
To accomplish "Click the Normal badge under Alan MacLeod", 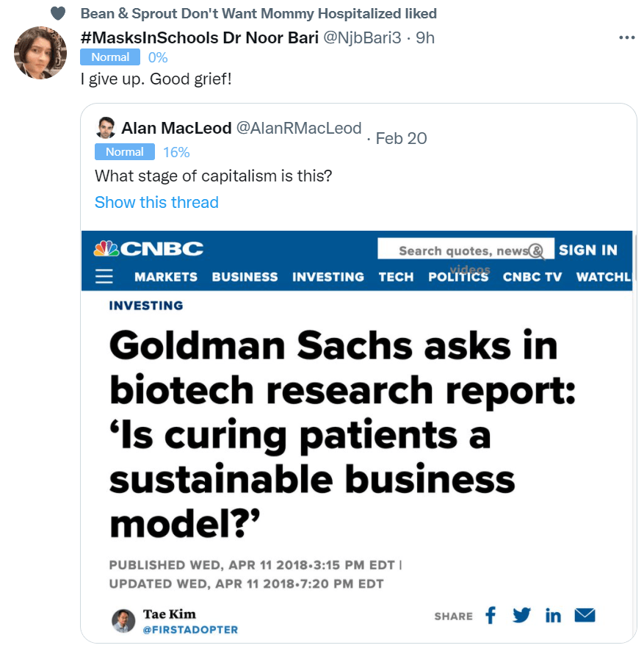I will pyautogui.click(x=125, y=152).
